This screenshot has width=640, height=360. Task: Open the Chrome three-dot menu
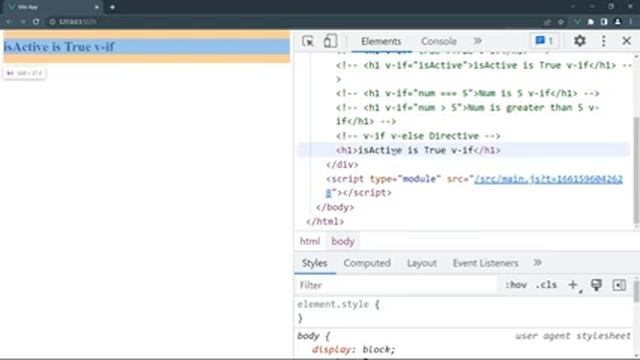click(x=631, y=22)
